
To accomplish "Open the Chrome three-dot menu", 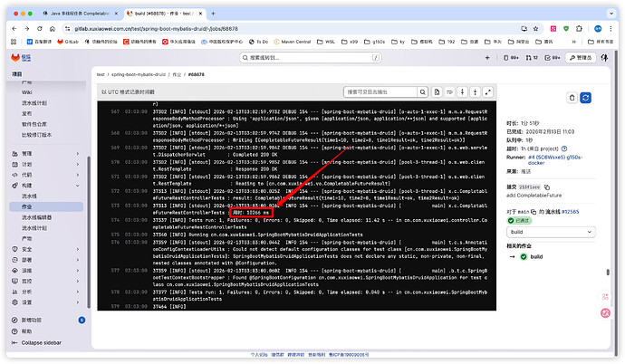I will pos(611,29).
